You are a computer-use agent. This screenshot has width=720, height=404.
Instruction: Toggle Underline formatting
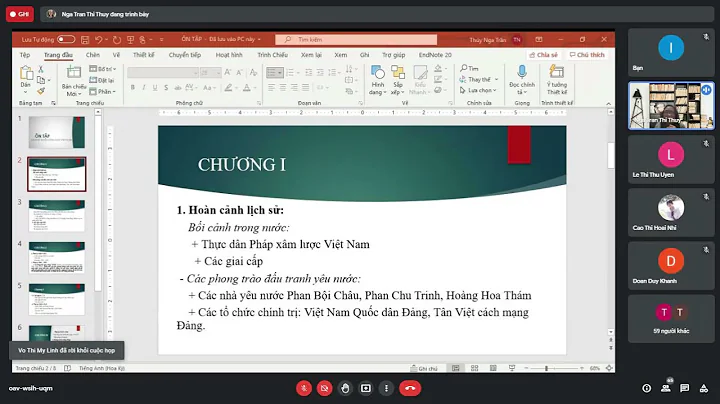155,88
